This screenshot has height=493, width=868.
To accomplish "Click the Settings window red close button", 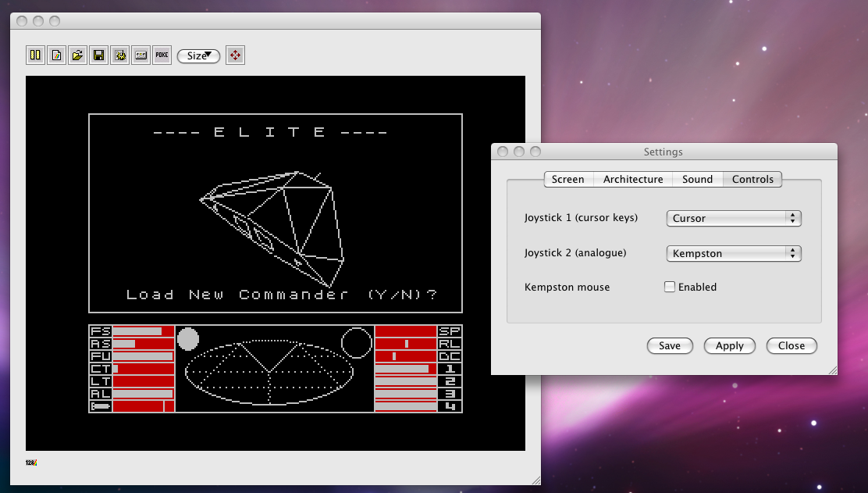I will 503,152.
